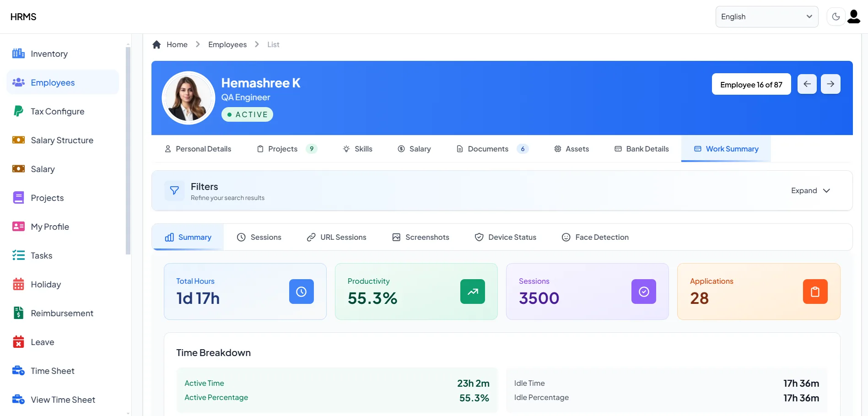
Task: Click the orange clipboard icon in Applications
Action: 815,292
